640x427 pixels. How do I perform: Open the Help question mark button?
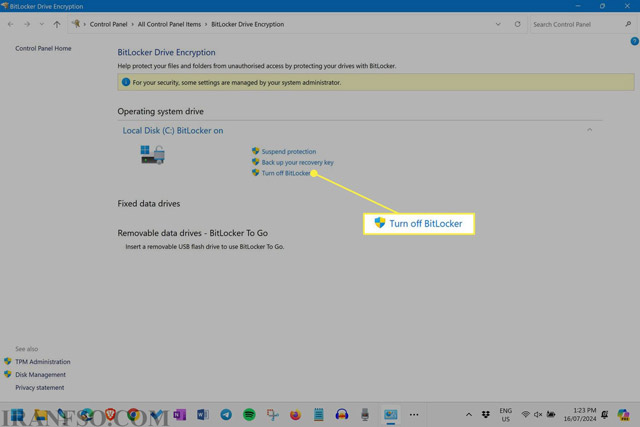tap(634, 41)
